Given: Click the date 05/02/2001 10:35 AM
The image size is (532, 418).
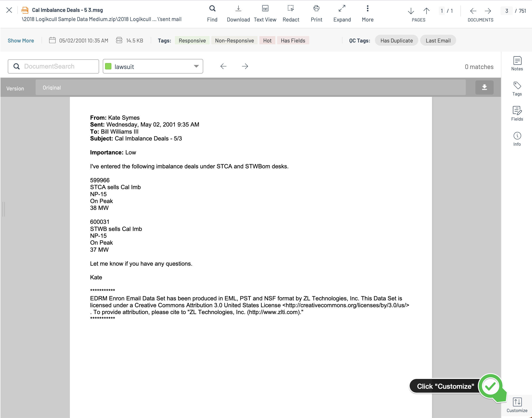Looking at the screenshot, I should coord(84,41).
